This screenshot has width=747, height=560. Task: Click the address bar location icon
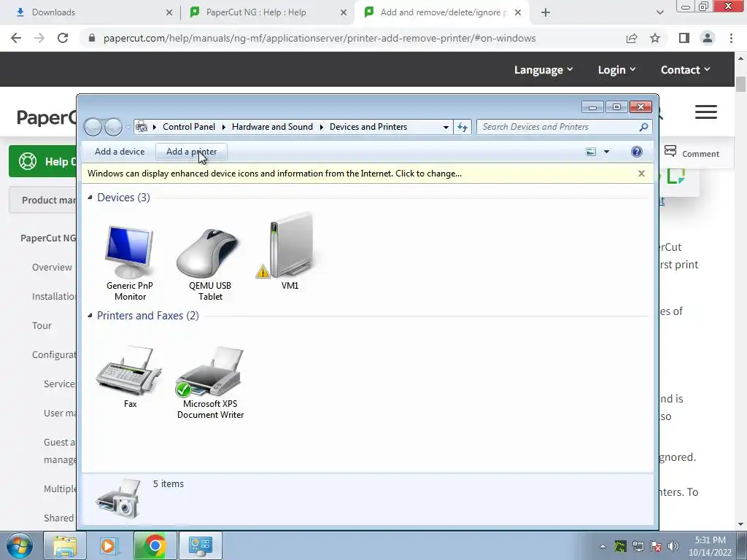(142, 127)
